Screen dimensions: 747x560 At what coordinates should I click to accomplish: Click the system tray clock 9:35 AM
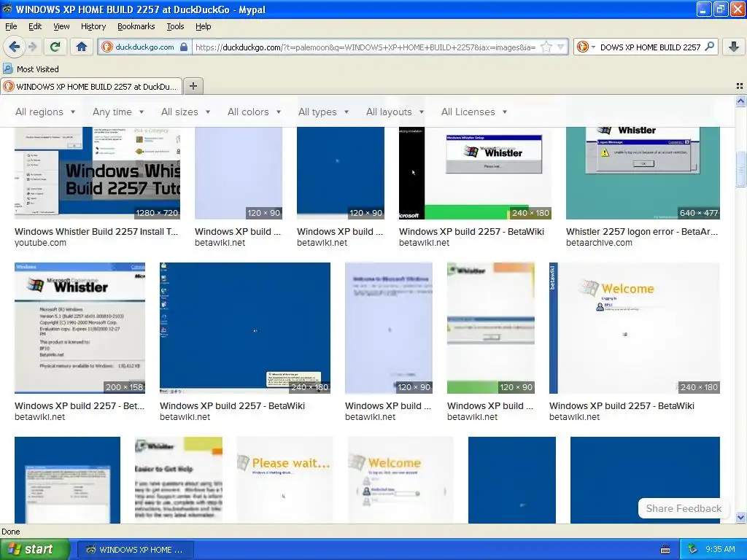[x=720, y=550]
